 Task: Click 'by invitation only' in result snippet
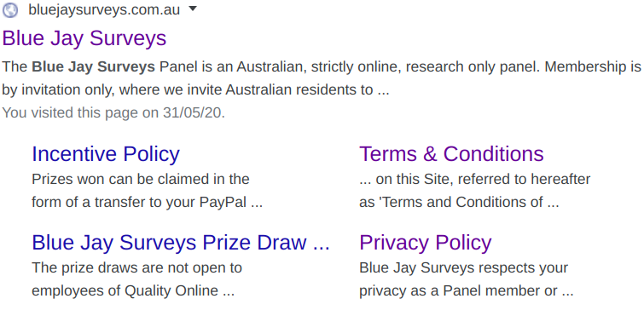pyautogui.click(x=57, y=89)
